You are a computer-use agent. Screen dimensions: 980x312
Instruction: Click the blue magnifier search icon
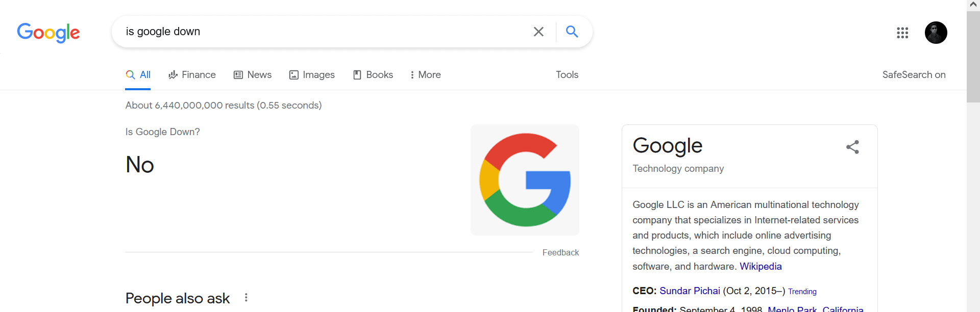pyautogui.click(x=572, y=32)
